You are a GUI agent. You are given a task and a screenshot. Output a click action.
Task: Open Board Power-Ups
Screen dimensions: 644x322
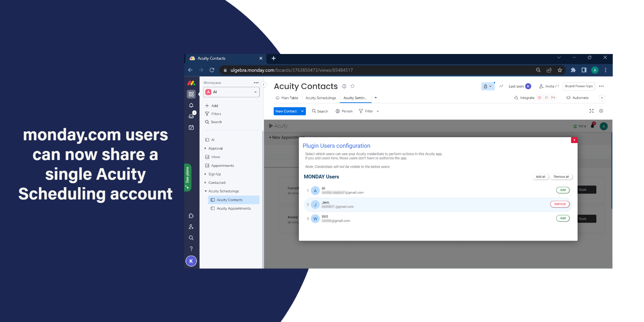click(x=579, y=86)
